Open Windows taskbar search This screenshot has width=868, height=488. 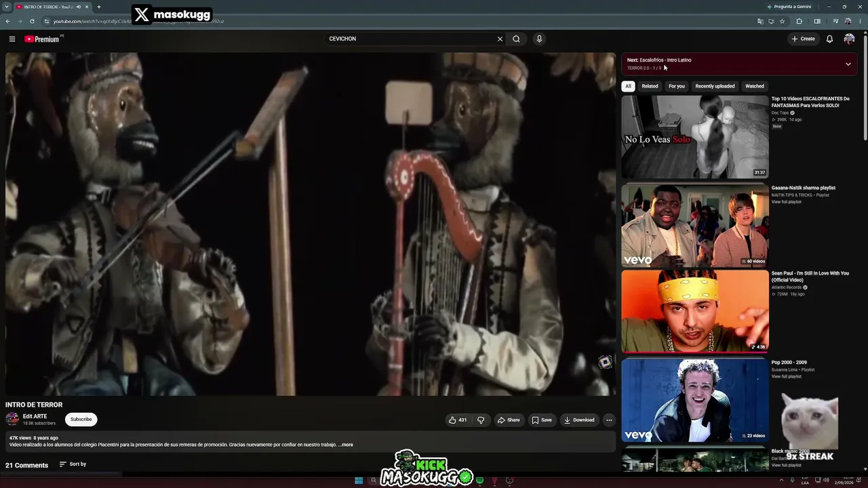pyautogui.click(x=374, y=481)
